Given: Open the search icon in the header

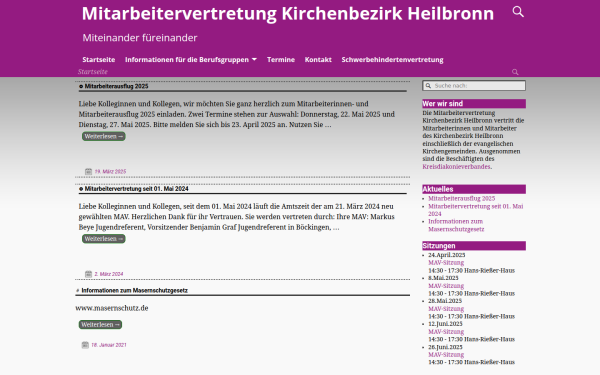Looking at the screenshot, I should [518, 12].
